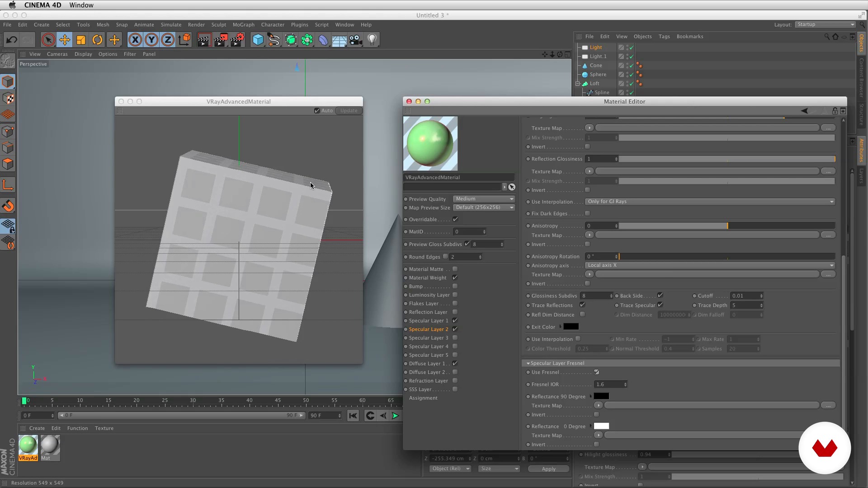Toggle Trace Reflections checkbox
The height and width of the screenshot is (488, 868).
[582, 305]
